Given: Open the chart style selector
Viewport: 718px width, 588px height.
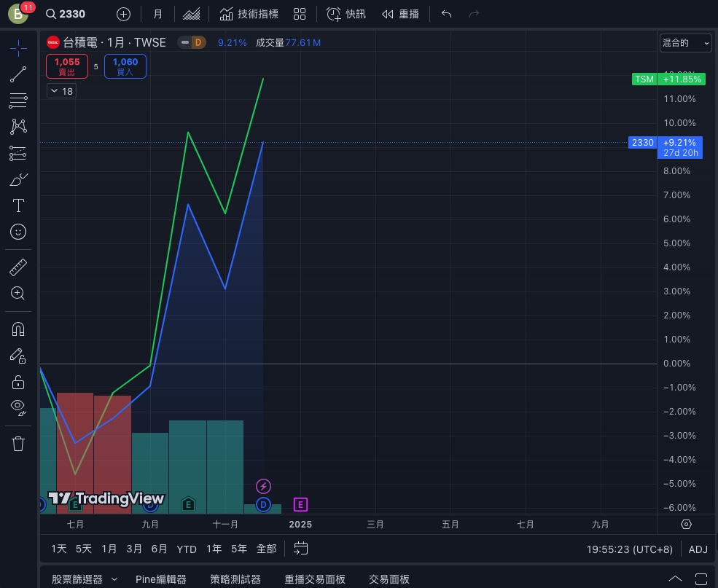Looking at the screenshot, I should click(192, 14).
